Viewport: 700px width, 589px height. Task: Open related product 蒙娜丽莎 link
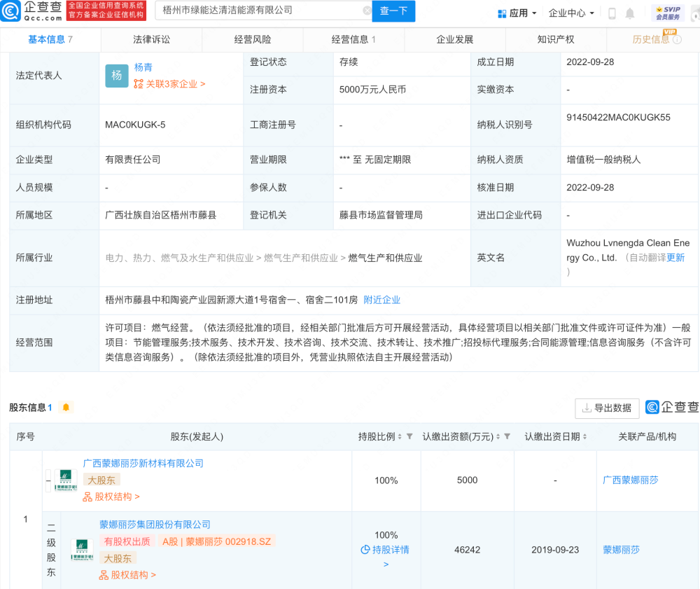pyautogui.click(x=621, y=550)
